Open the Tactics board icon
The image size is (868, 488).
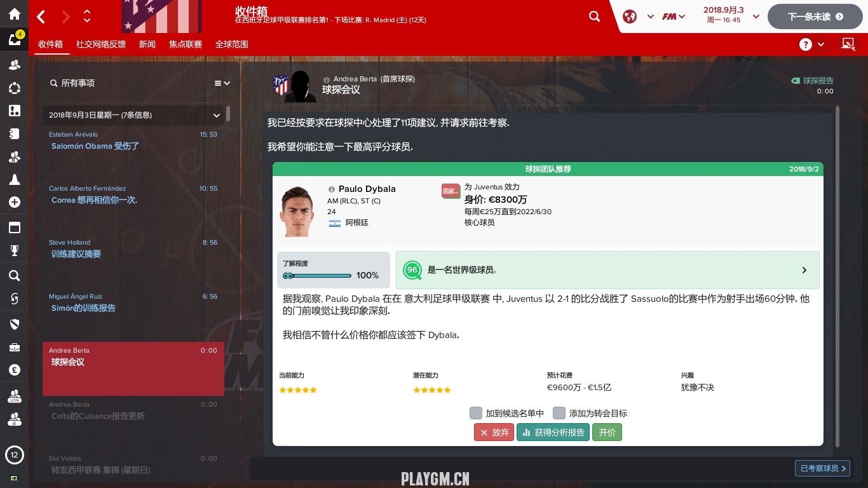click(x=14, y=111)
